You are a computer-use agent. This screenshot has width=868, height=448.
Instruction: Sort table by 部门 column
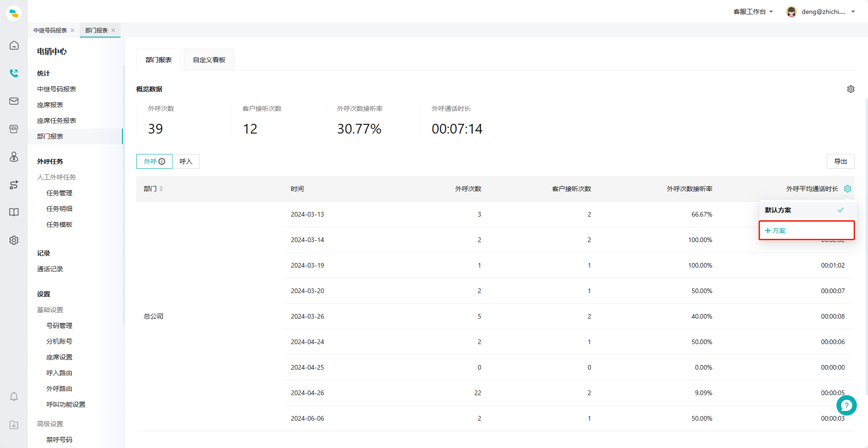(161, 189)
